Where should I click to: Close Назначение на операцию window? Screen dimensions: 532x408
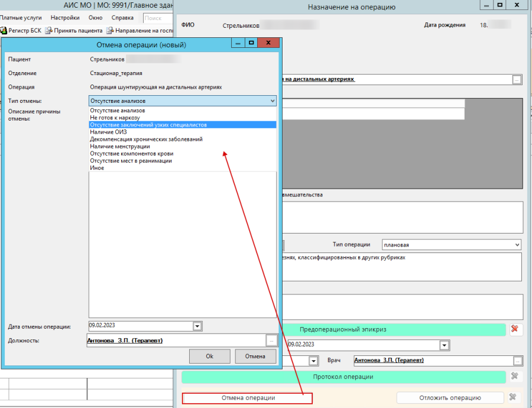point(517,5)
